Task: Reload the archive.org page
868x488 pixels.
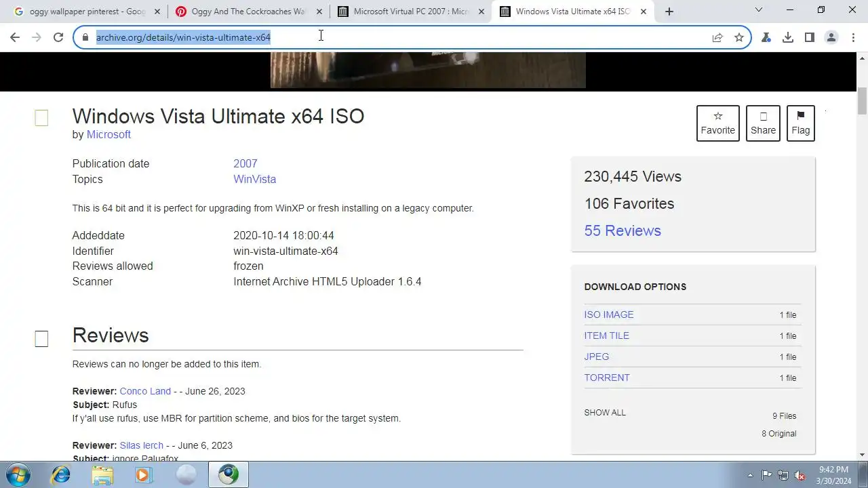Action: coord(58,38)
